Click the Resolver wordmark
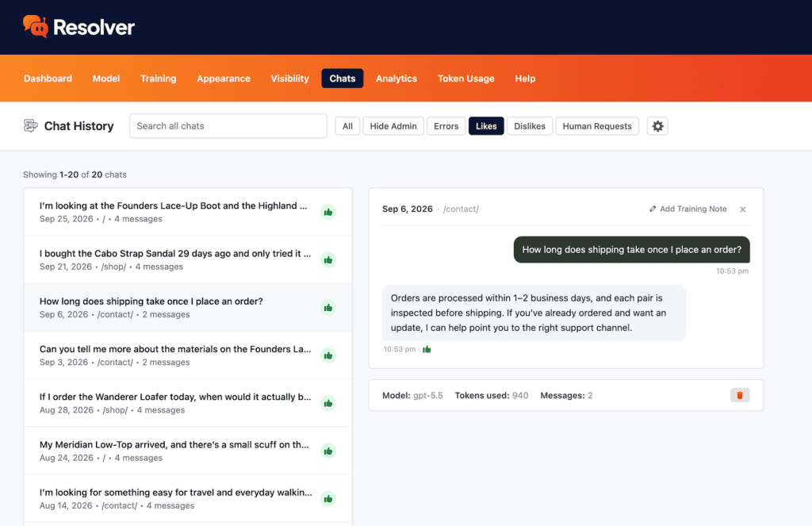Image resolution: width=812 pixels, height=526 pixels. click(x=94, y=27)
